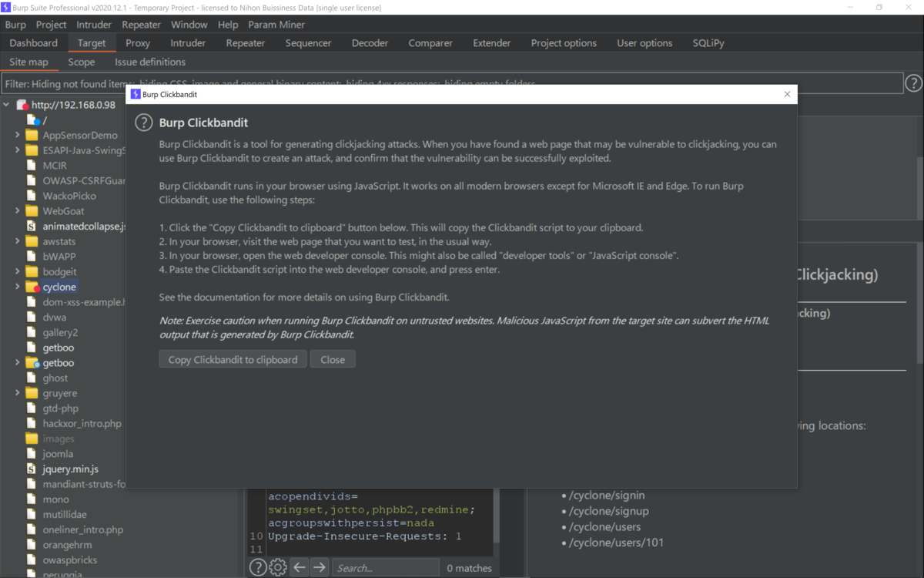Select the Issue definitions sub-tab

click(x=150, y=62)
